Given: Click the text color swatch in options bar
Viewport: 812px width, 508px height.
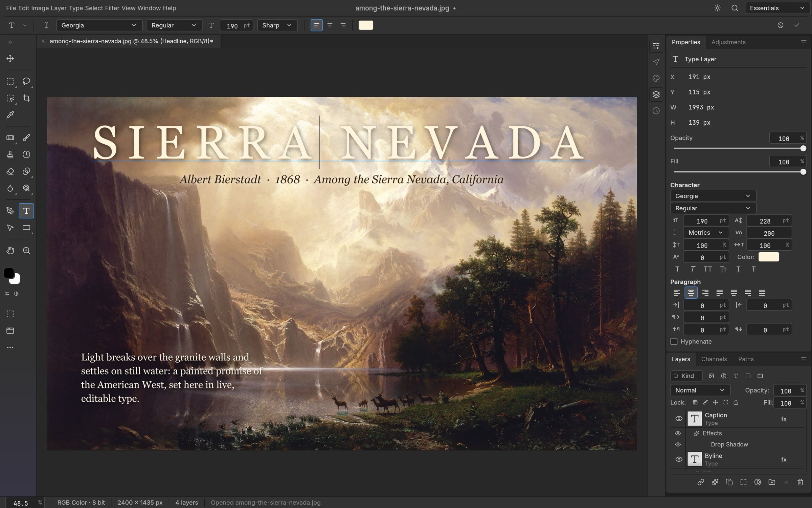Looking at the screenshot, I should click(366, 25).
